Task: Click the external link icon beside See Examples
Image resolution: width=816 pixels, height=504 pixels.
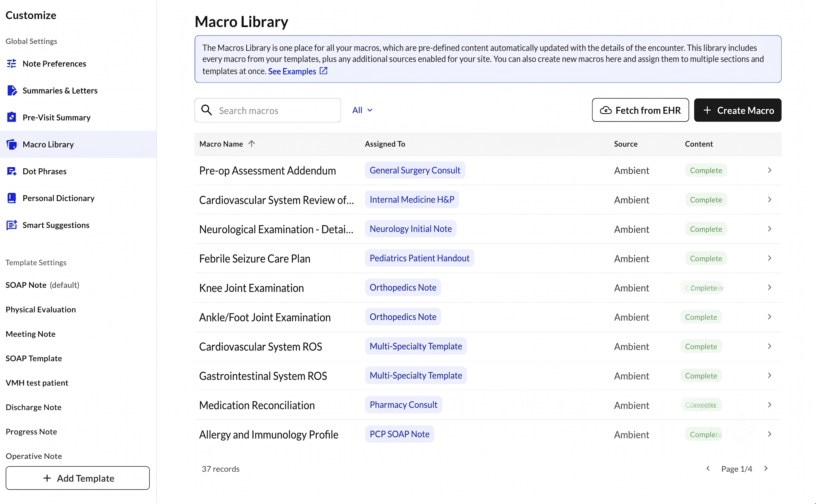Action: [x=323, y=71]
